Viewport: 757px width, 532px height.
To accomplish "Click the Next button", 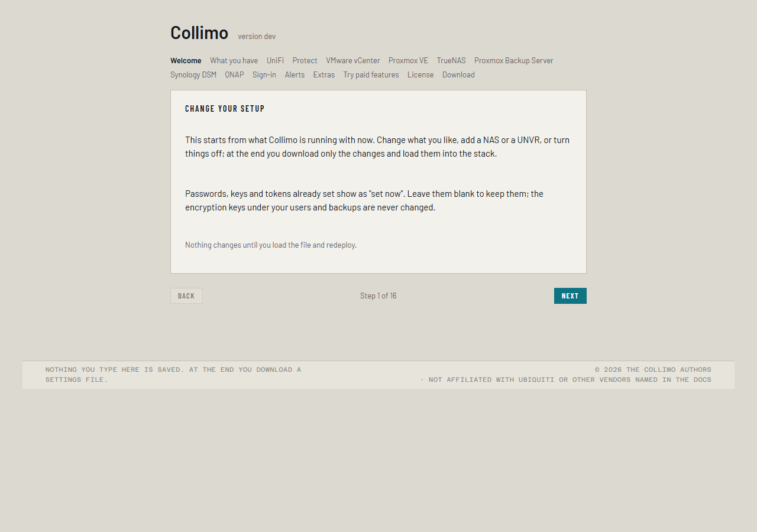I will [570, 296].
